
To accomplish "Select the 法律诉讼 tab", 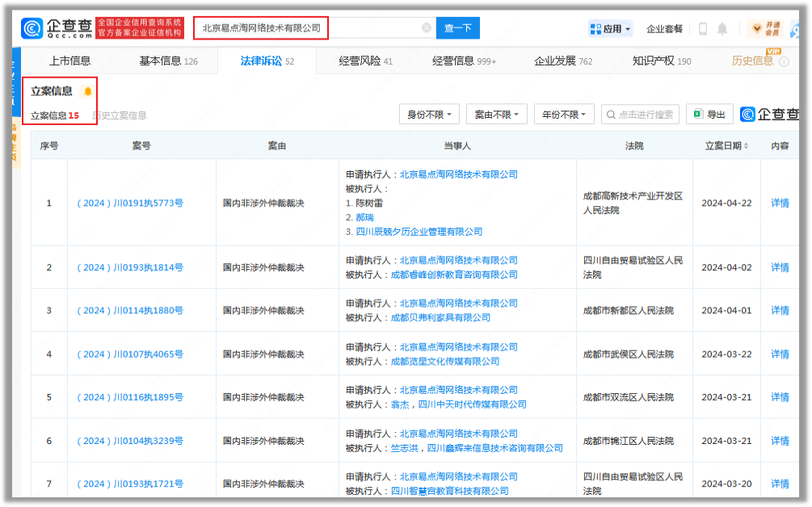I will click(267, 61).
